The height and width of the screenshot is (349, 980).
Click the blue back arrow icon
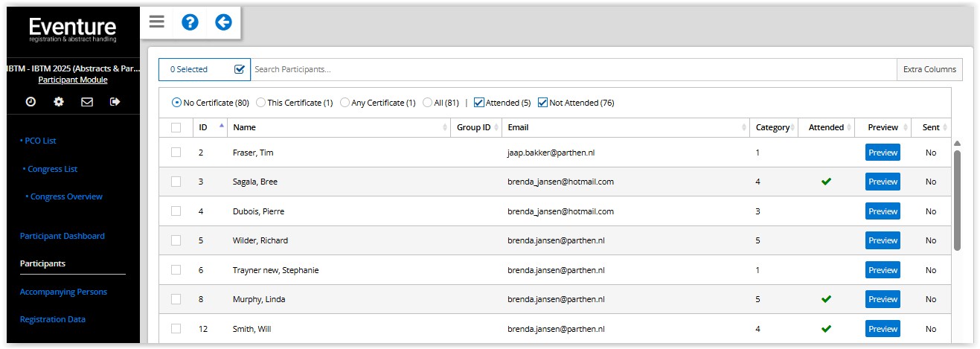223,22
